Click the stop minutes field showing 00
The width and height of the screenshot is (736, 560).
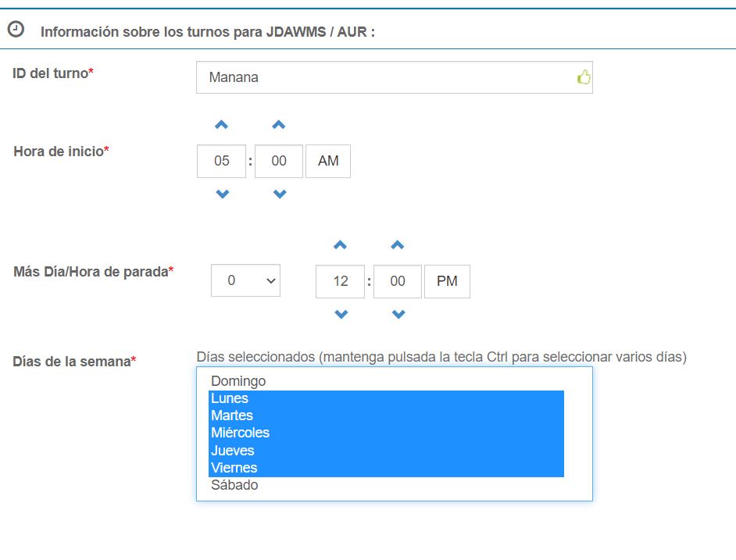(398, 281)
